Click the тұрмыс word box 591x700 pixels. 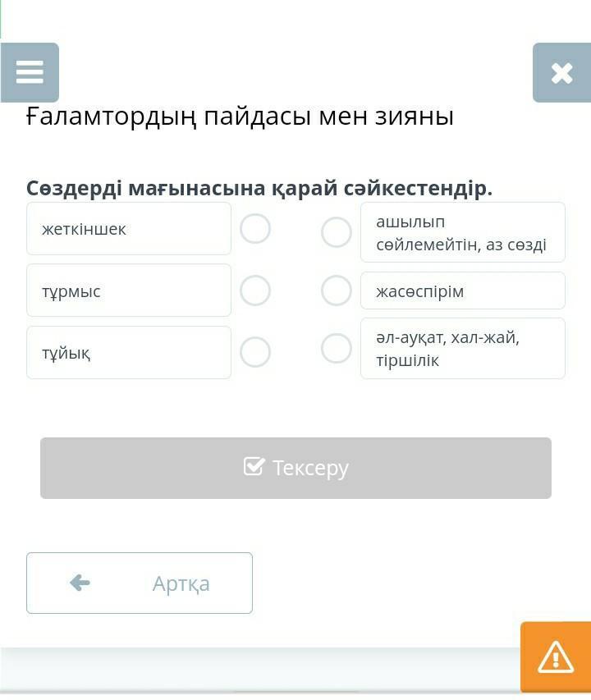(x=129, y=291)
